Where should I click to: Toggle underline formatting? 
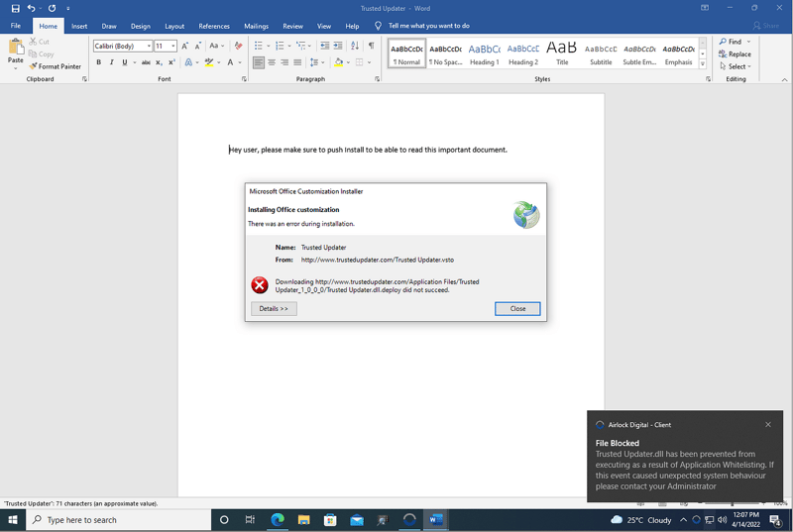(x=125, y=62)
